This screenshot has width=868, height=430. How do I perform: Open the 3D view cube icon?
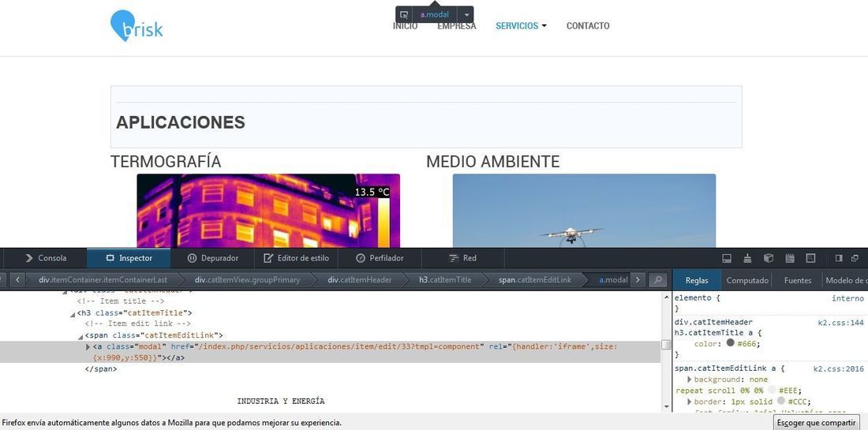point(769,258)
